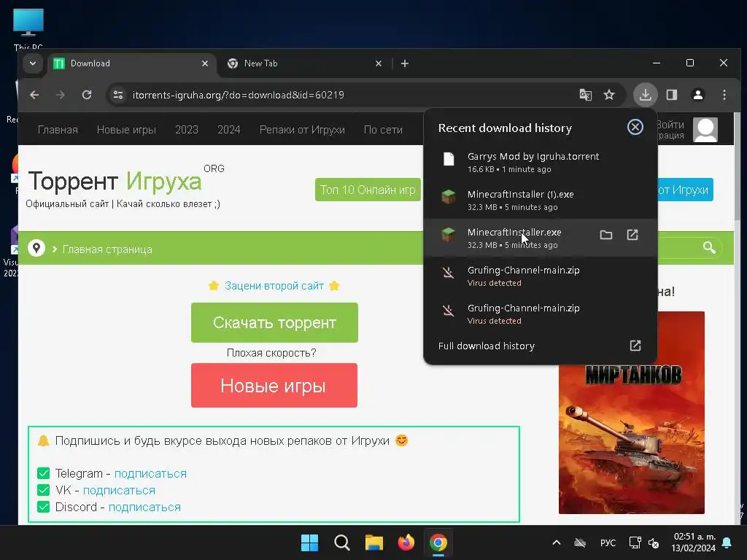
Task: Open MinecraftInstaller (1).exe download entry
Action: click(x=541, y=200)
